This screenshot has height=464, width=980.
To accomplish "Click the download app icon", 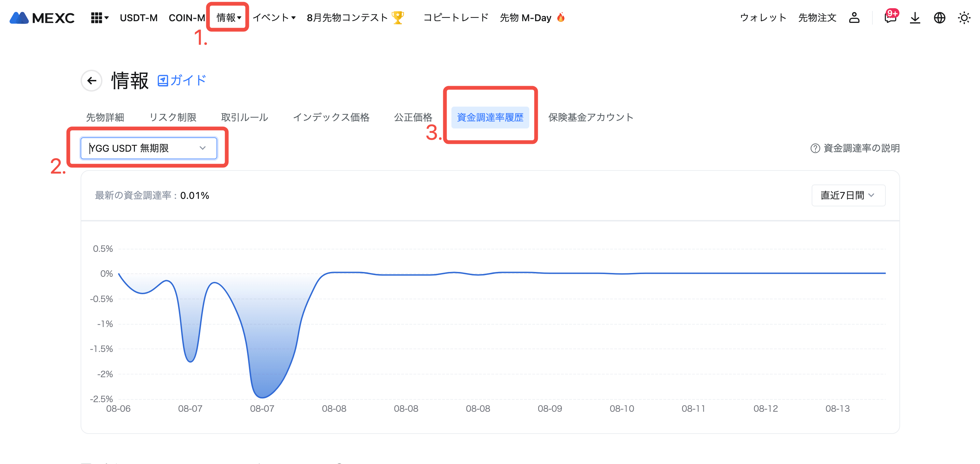I will 914,18.
